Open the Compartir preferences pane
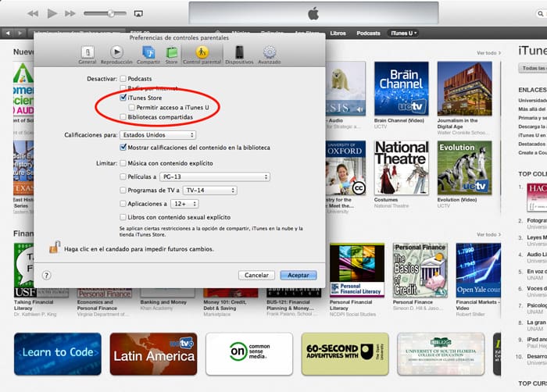Image resolution: width=547 pixels, height=392 pixels. pyautogui.click(x=148, y=55)
